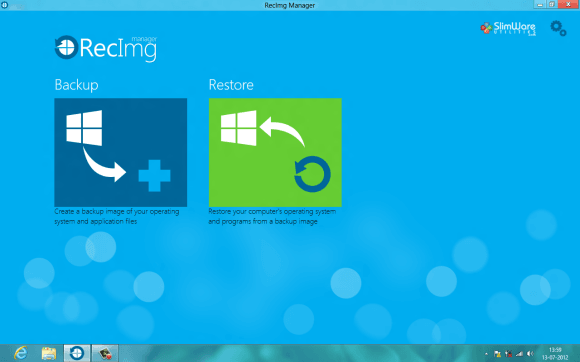
Task: Click the title bar RecImg app icon
Action: pyautogui.click(x=4, y=5)
